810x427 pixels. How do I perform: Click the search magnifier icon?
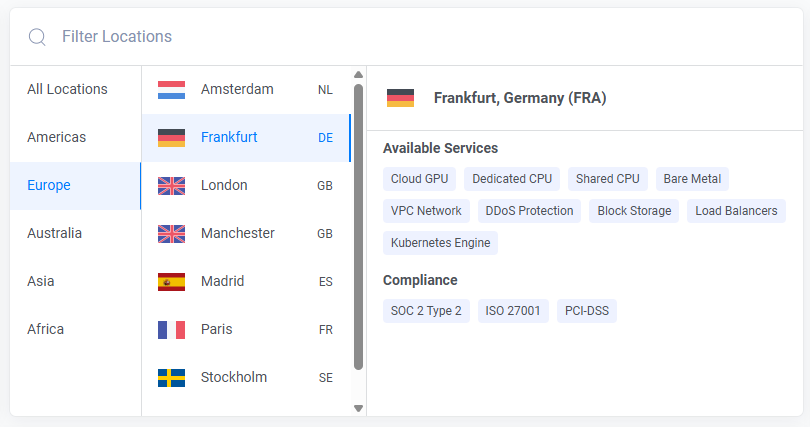tap(37, 37)
